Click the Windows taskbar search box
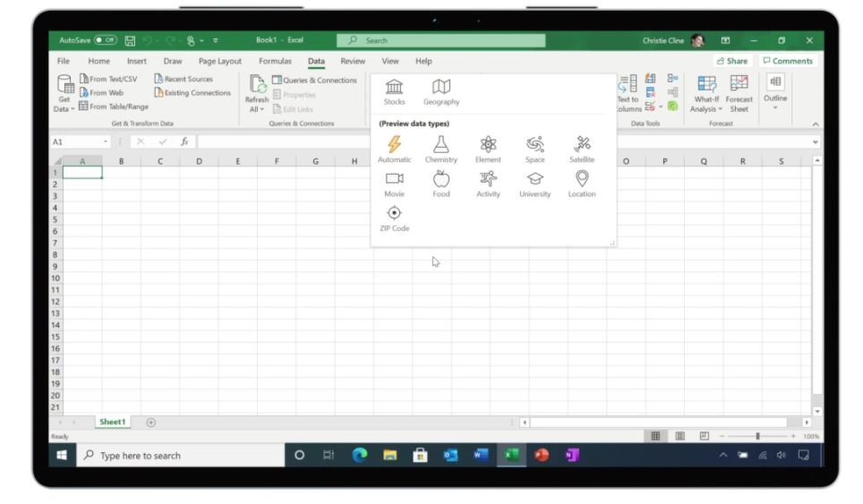Screen dimensions: 863x504 tap(179, 456)
